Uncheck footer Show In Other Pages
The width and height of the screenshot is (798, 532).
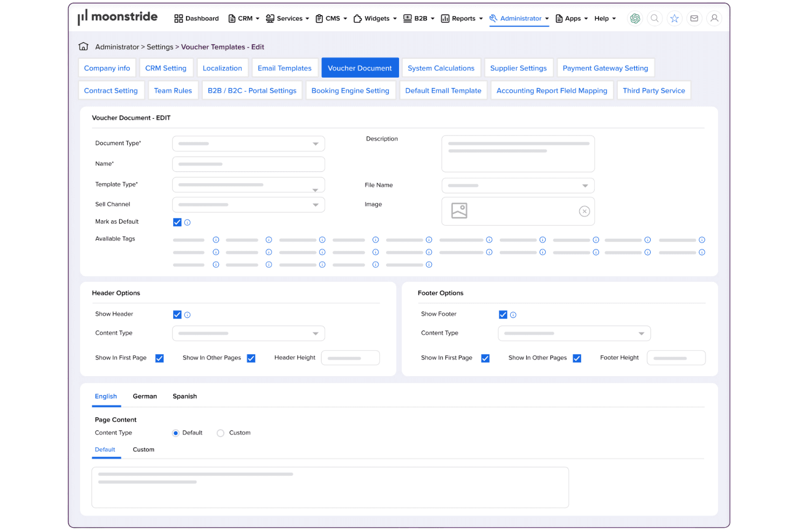coord(577,358)
